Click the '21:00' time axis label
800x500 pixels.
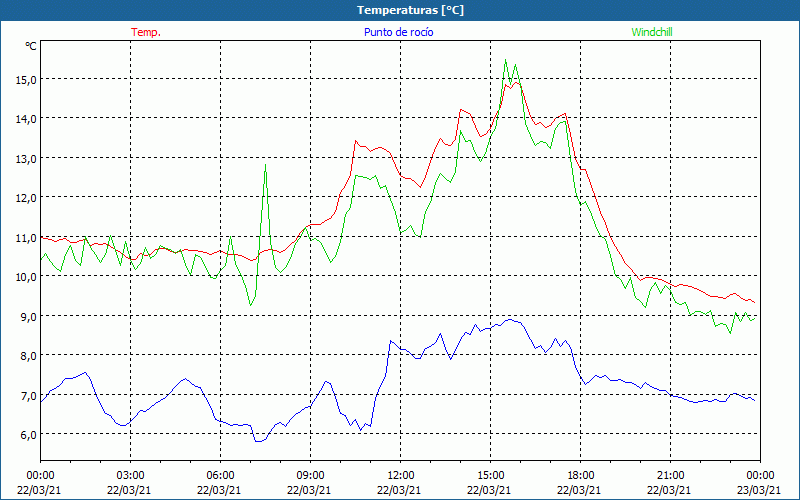point(670,476)
